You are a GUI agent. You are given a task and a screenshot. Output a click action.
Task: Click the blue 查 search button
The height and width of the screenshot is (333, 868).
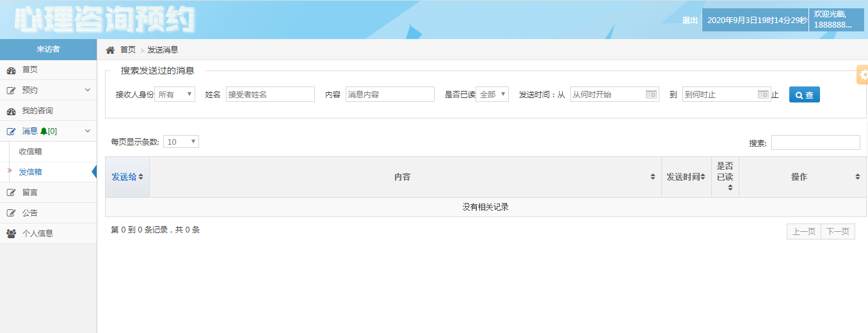point(804,95)
